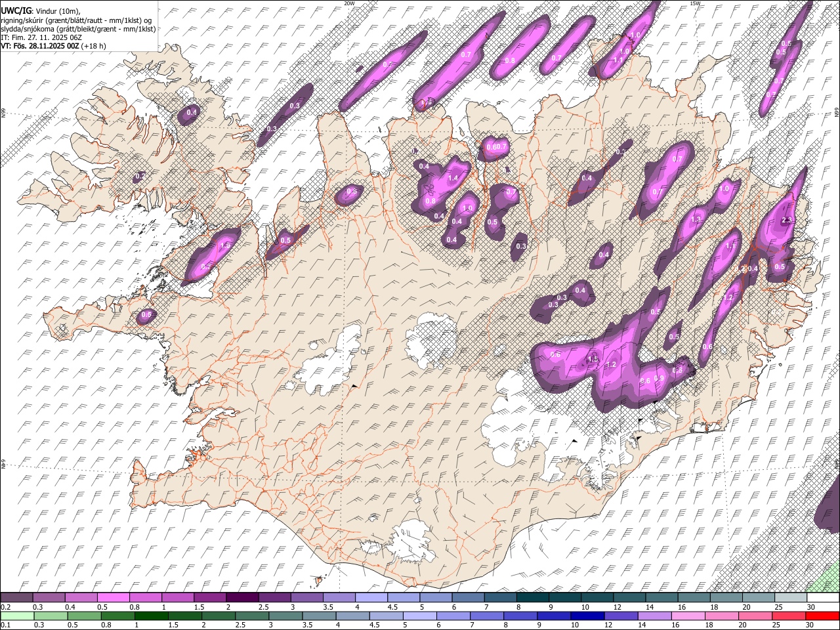Viewport: 840px width, 630px height.
Task: Click the '30' label in the upper snow legend
Action: (811, 607)
